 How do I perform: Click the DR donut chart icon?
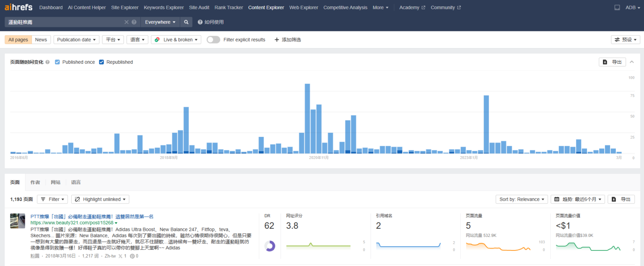click(x=270, y=246)
